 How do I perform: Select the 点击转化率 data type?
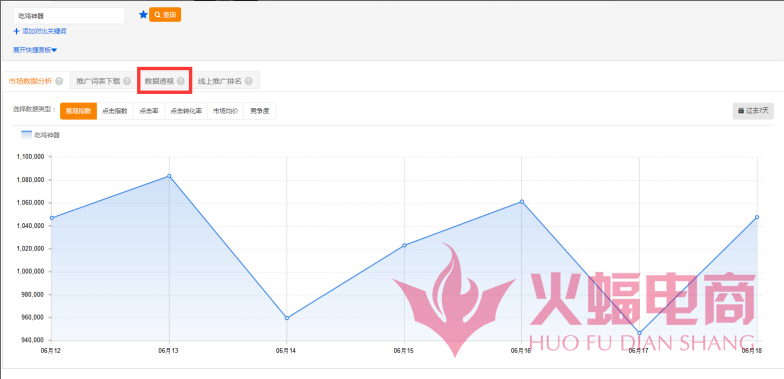(x=186, y=111)
